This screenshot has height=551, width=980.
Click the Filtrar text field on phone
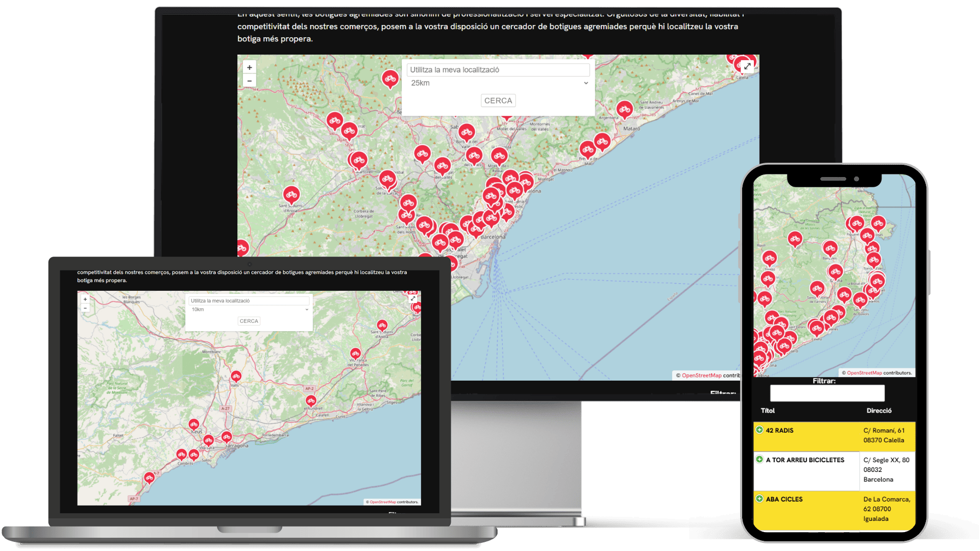tap(827, 393)
